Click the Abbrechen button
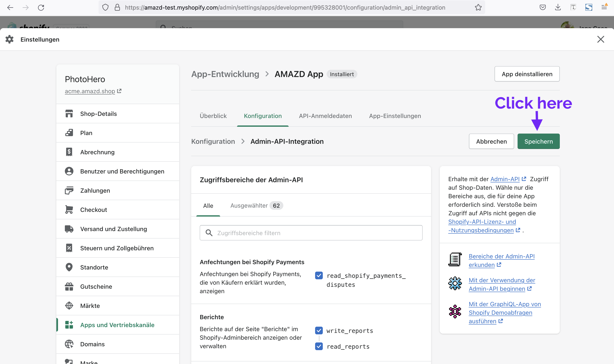Viewport: 614px width, 364px height. [491, 141]
